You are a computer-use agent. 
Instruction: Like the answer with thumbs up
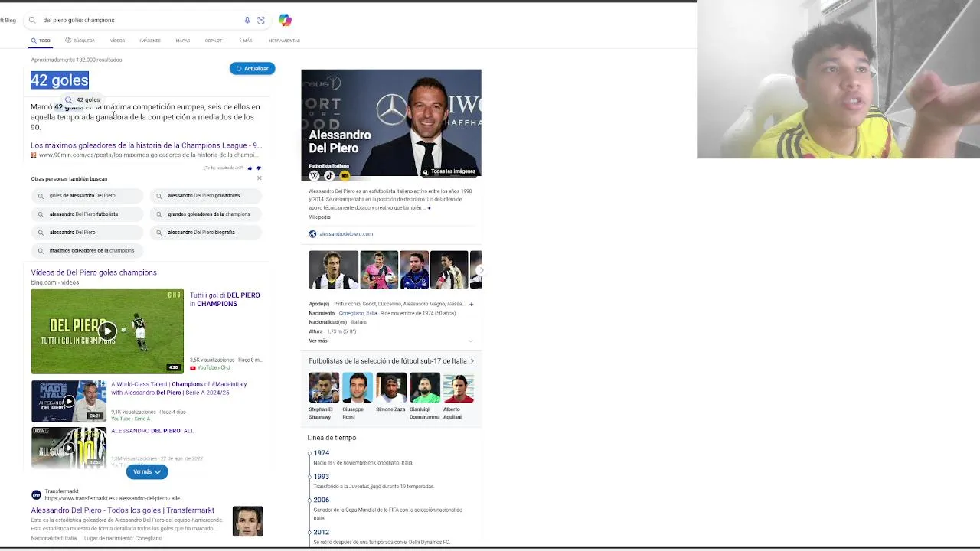tap(250, 168)
